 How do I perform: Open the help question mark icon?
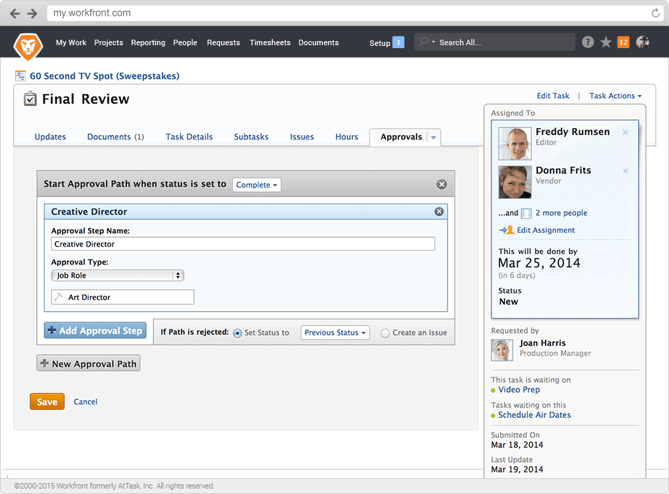click(587, 43)
